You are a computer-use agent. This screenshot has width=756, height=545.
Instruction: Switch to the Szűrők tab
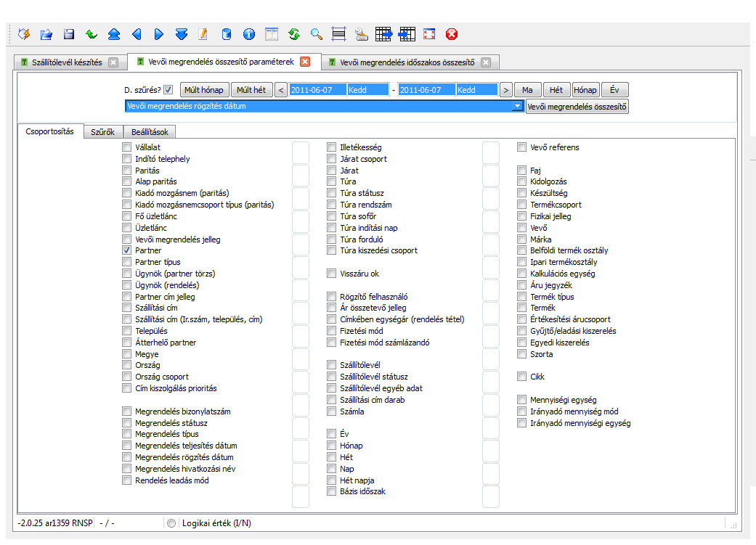(x=102, y=132)
